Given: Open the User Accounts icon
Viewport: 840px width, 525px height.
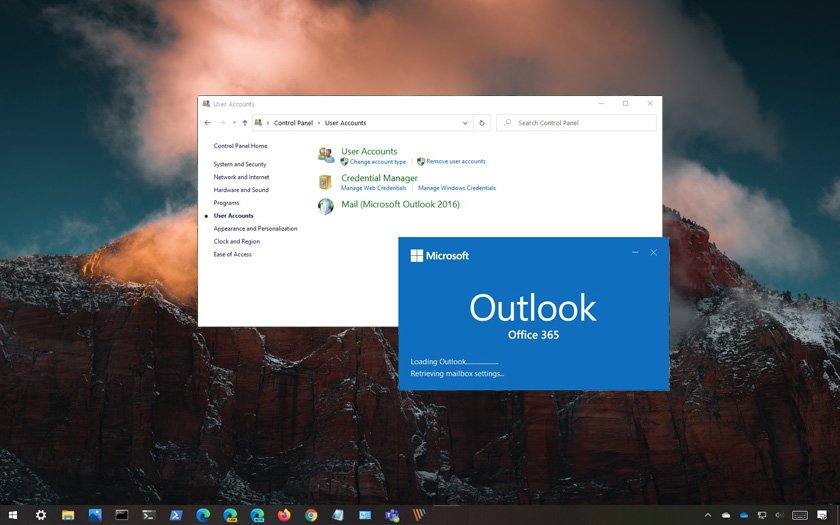Looking at the screenshot, I should point(326,155).
